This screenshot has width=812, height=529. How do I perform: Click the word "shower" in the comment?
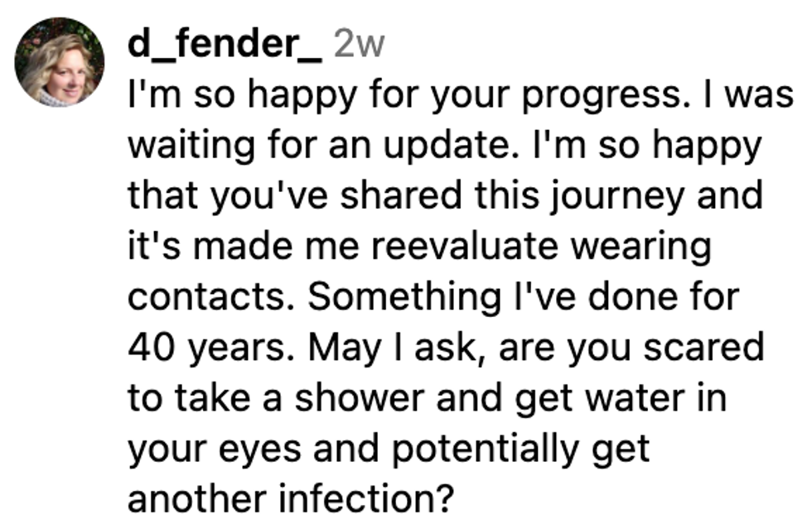(367, 398)
